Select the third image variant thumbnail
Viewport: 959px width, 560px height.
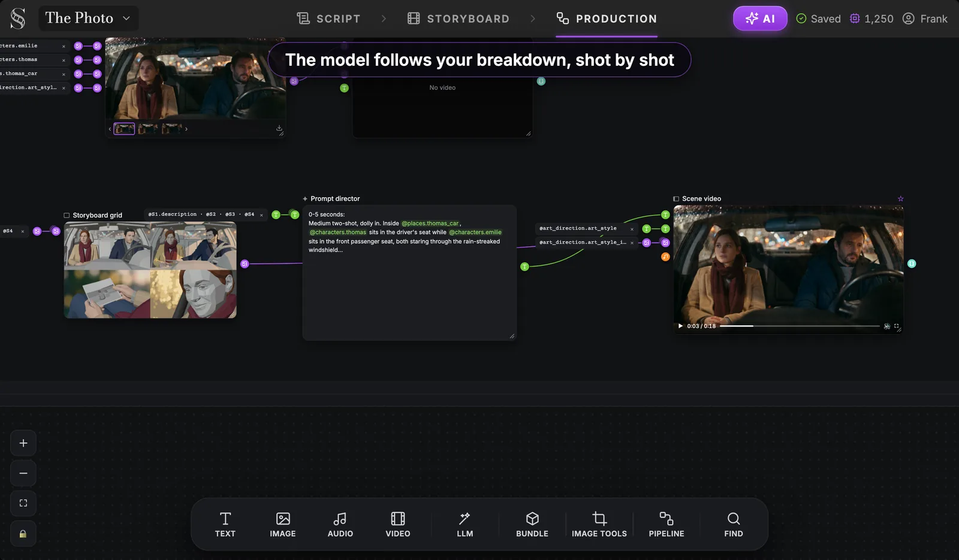point(171,129)
